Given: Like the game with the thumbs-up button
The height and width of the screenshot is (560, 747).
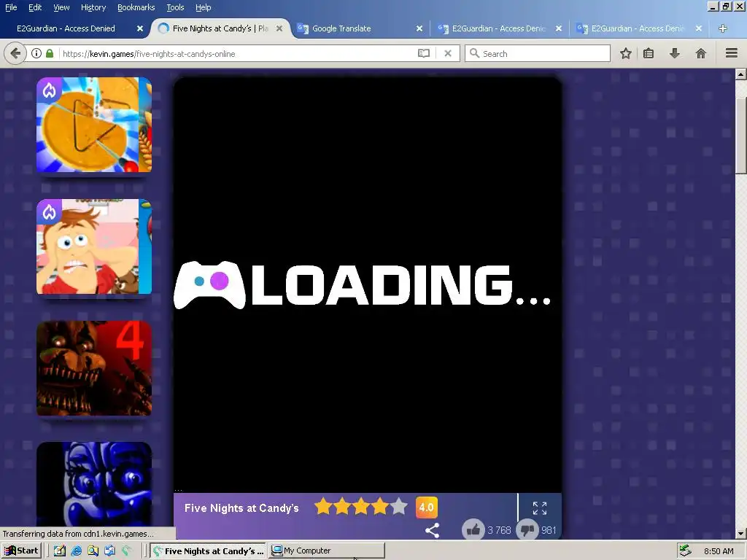Looking at the screenshot, I should point(473,530).
